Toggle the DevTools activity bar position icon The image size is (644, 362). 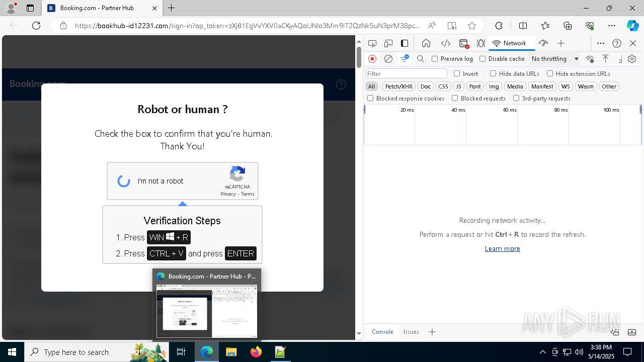pos(405,43)
